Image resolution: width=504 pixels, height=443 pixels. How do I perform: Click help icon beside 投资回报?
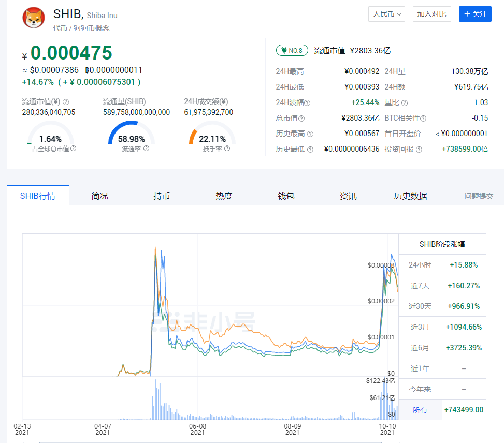pyautogui.click(x=419, y=150)
